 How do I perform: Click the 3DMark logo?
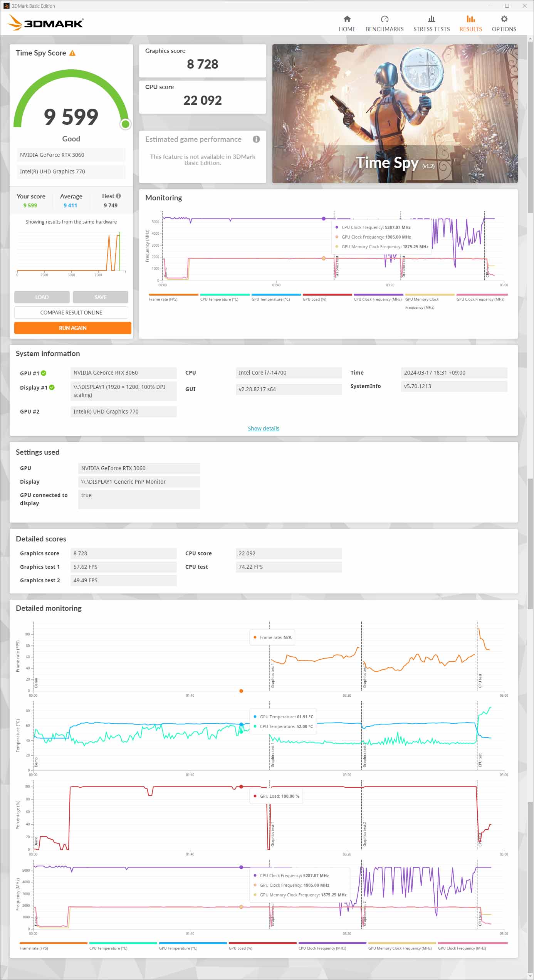click(x=45, y=23)
